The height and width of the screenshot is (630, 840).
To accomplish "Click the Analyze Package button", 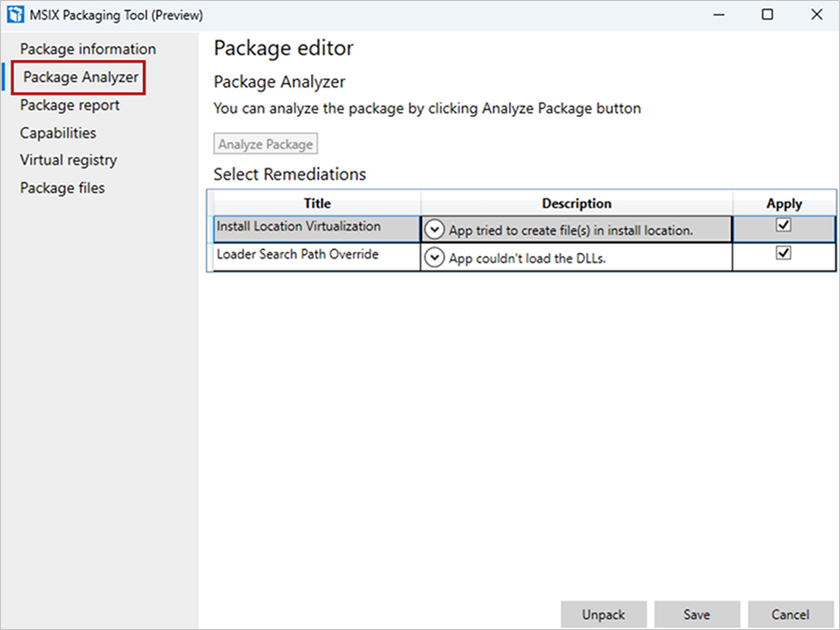I will pos(265,144).
